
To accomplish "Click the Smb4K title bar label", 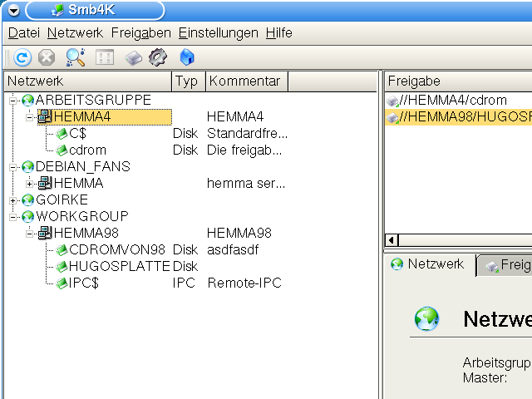I will [91, 10].
